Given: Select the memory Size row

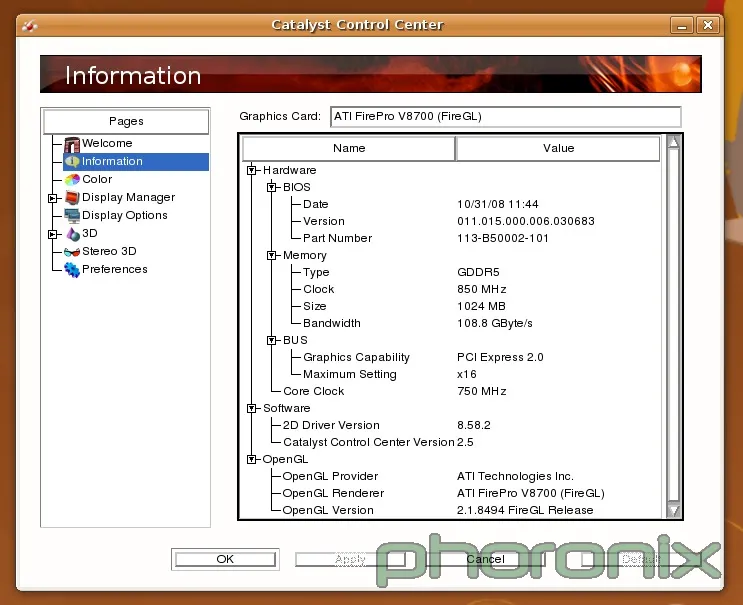Looking at the screenshot, I should pyautogui.click(x=451, y=307).
